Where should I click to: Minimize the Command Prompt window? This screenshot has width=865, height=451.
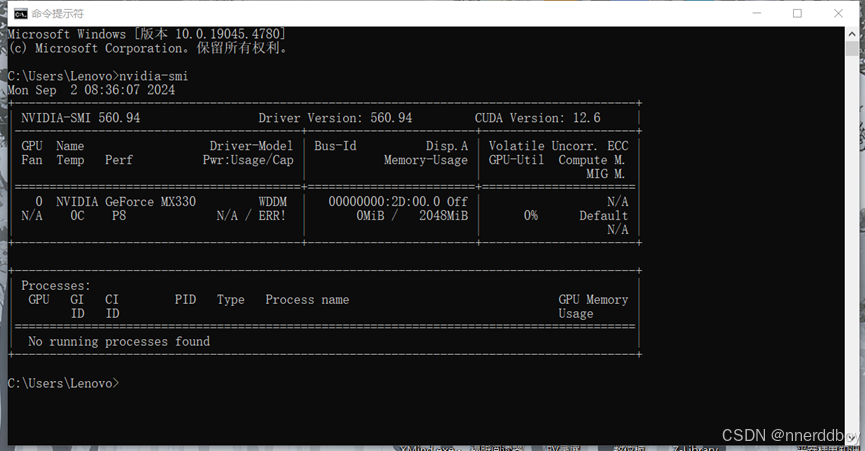coord(757,13)
